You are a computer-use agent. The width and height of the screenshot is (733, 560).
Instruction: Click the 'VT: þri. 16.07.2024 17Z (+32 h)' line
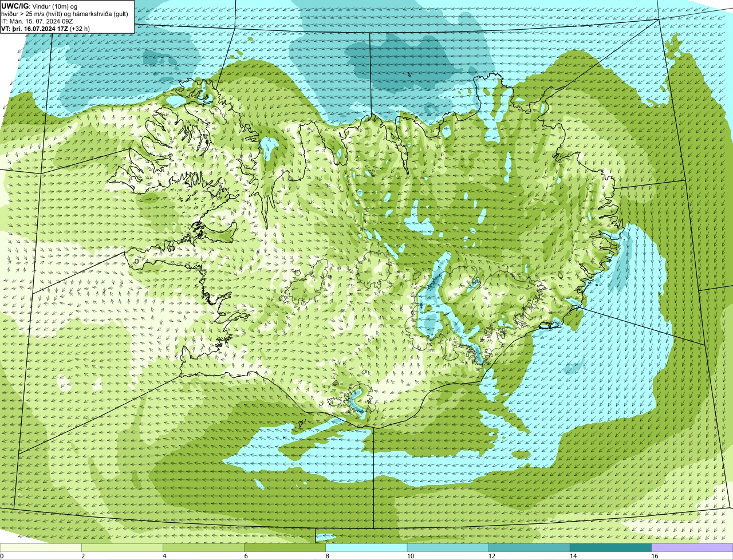[45, 29]
